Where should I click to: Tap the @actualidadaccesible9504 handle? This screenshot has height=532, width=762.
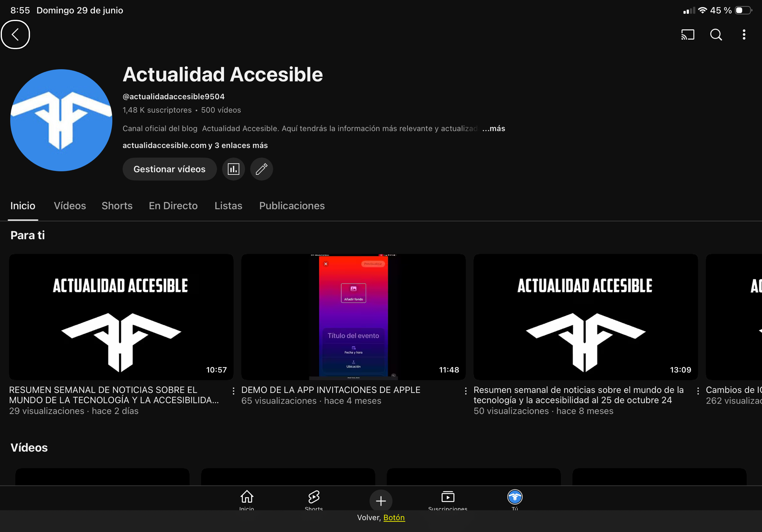tap(173, 97)
